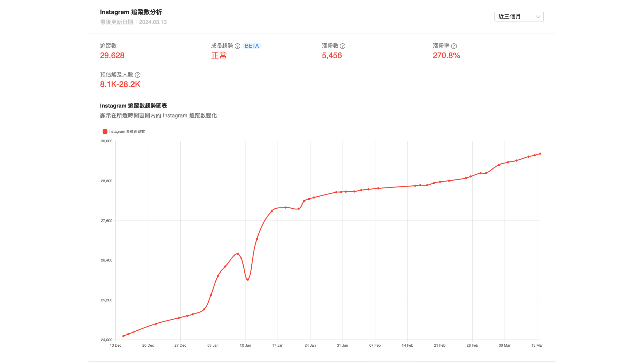
Task: Click the help icon next to 成長趨勢
Action: pyautogui.click(x=237, y=46)
